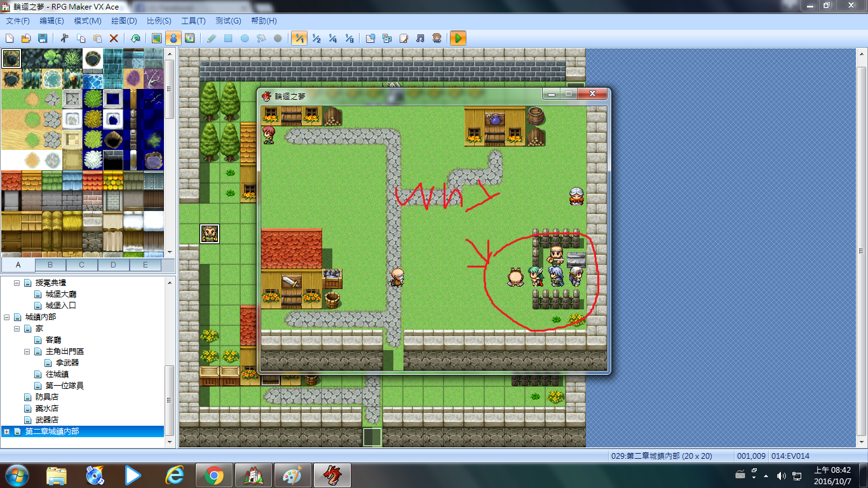Expand the 第二章城鎮內部 map node
Viewport: 868px width, 488px height.
[x=7, y=431]
